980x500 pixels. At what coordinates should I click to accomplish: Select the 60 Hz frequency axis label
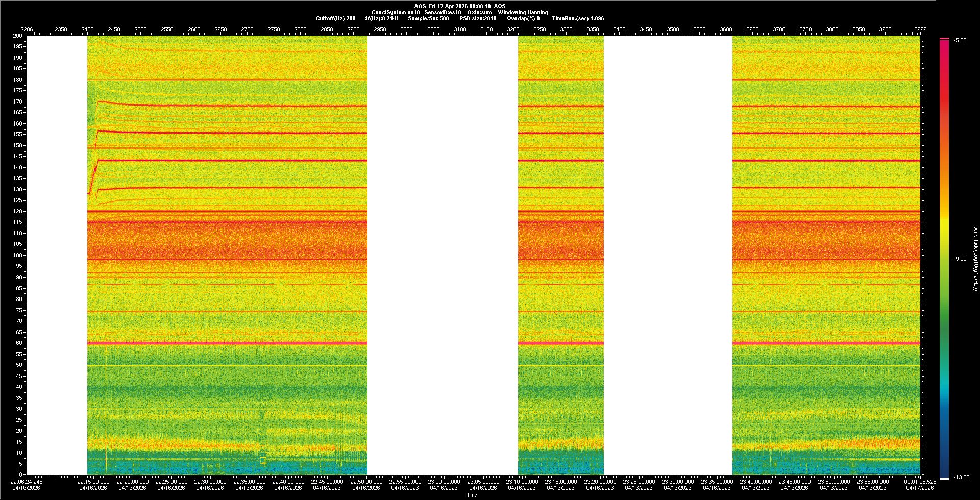19,343
